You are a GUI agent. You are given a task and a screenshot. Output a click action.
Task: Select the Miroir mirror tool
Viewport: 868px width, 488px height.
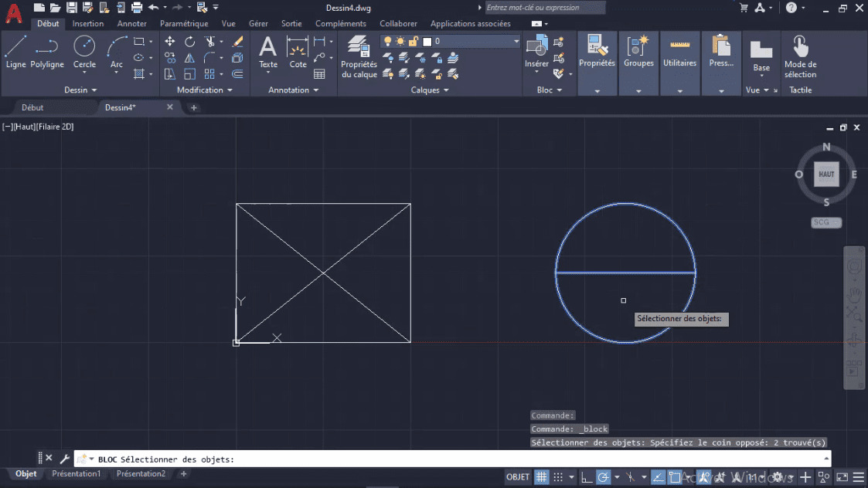[x=189, y=58]
